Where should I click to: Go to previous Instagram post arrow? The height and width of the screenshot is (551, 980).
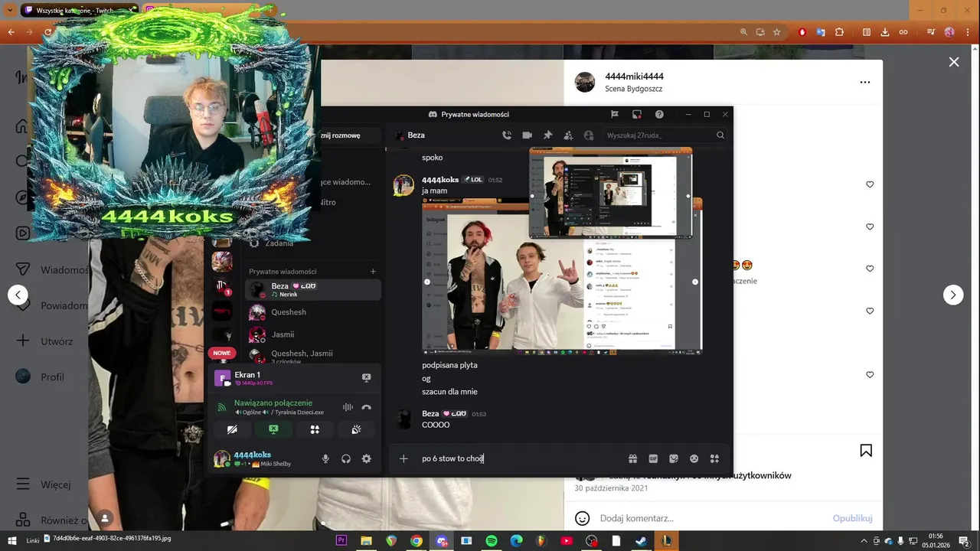[18, 295]
